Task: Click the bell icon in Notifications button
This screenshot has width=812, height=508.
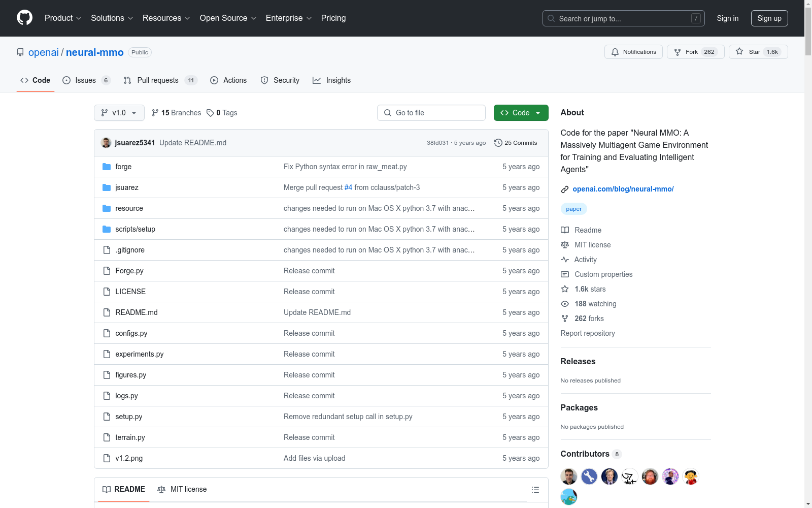Action: [x=615, y=52]
